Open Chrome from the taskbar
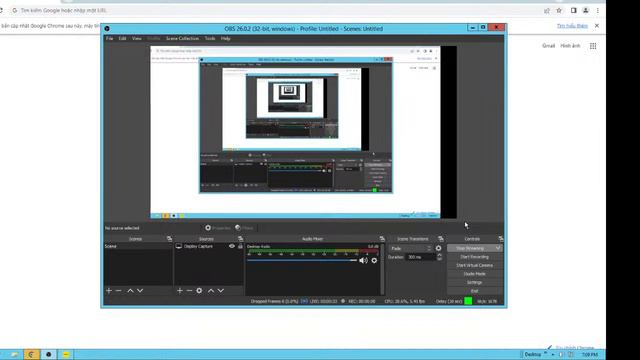This screenshot has height=360, width=640. pos(31,354)
